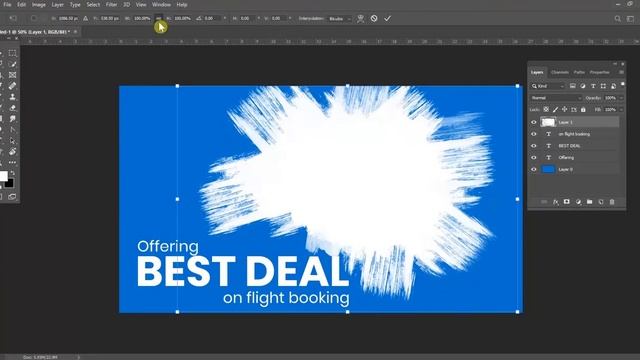The height and width of the screenshot is (360, 640).
Task: Toggle relative positioning triangle icon
Action: tap(85, 18)
